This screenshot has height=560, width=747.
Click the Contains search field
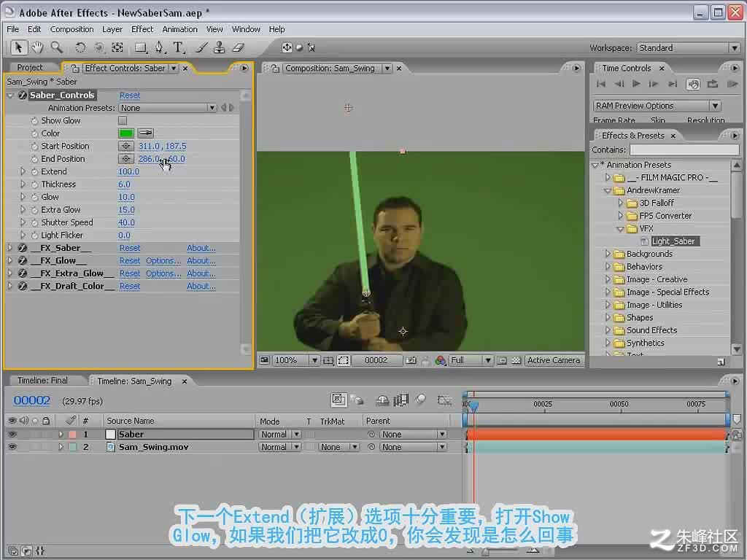684,150
